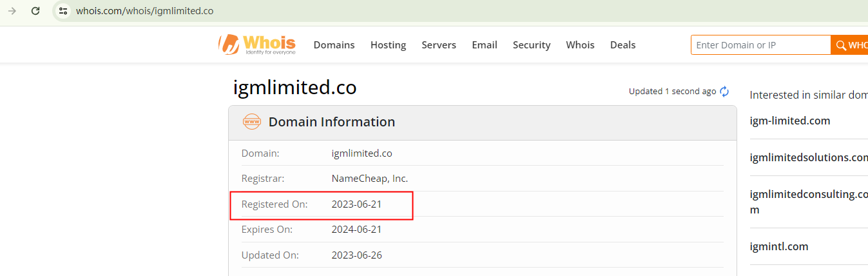868x276 pixels.
Task: Go to the Whois nav item
Action: pyautogui.click(x=580, y=45)
